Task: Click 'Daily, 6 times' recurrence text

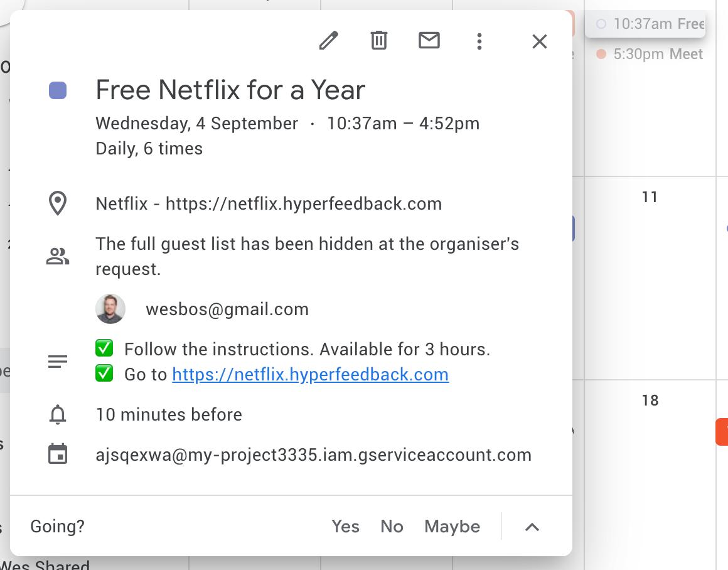Action: tap(149, 149)
